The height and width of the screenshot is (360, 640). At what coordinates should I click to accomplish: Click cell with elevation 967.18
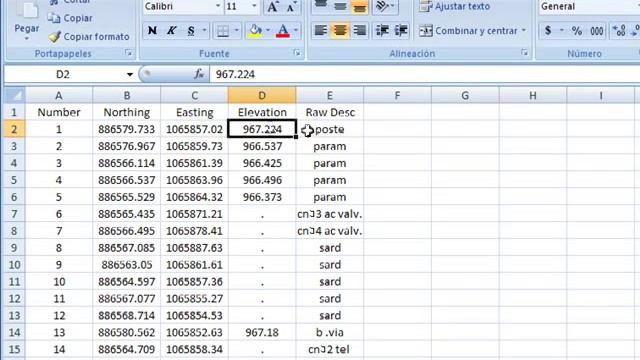[262, 332]
